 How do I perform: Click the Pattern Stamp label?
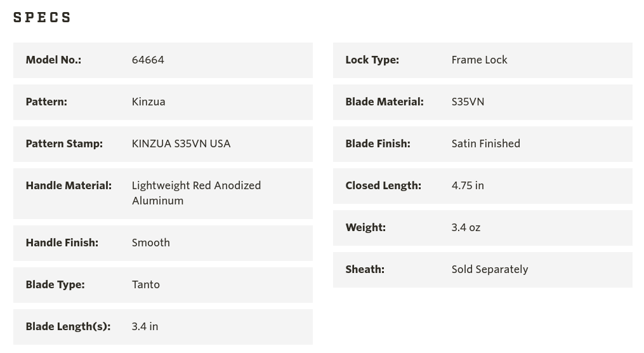click(x=64, y=143)
